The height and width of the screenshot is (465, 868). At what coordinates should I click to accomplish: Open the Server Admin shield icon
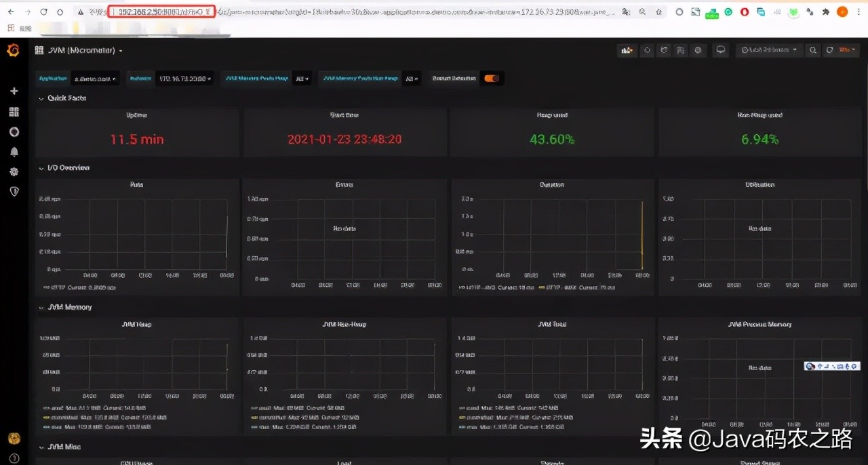pyautogui.click(x=14, y=192)
